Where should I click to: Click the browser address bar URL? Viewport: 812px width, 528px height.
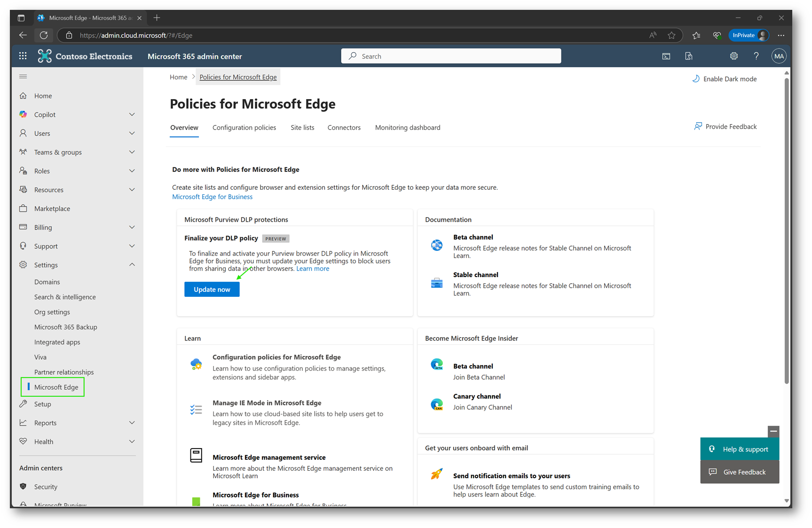point(136,35)
